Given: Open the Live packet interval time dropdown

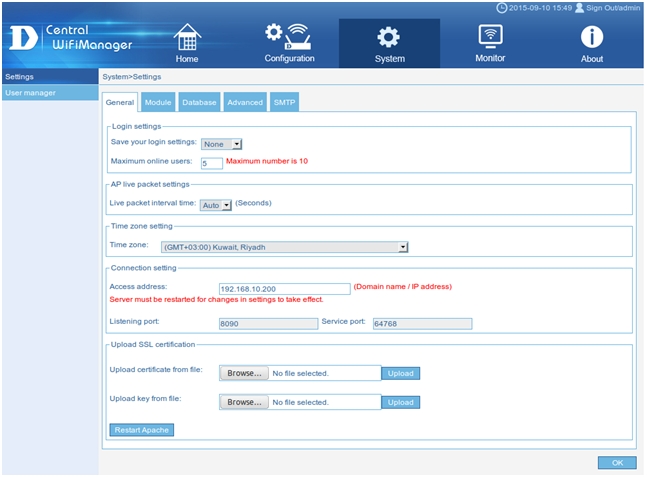Looking at the screenshot, I should 215,204.
